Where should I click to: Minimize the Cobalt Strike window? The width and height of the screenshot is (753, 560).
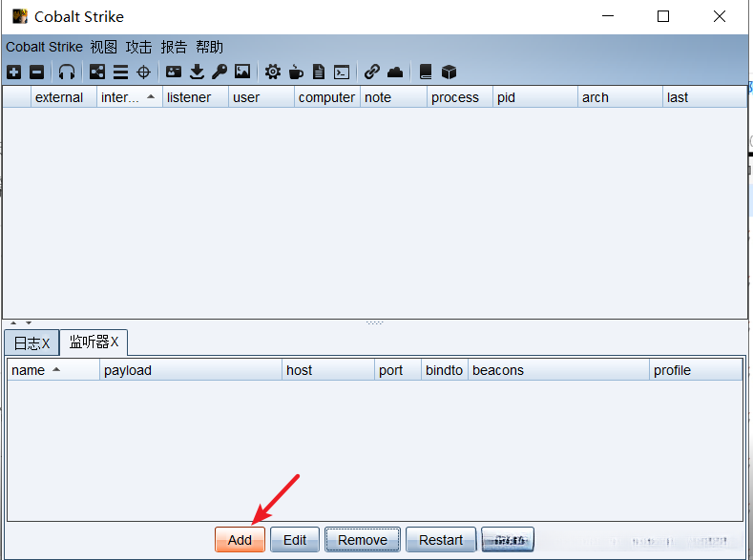tap(608, 16)
